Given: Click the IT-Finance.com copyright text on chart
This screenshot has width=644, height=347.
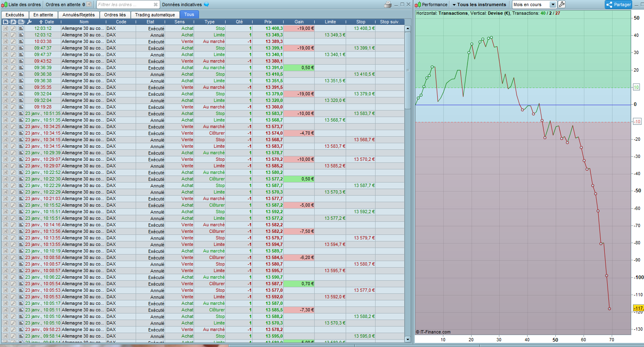Looking at the screenshot, I should point(433,332).
